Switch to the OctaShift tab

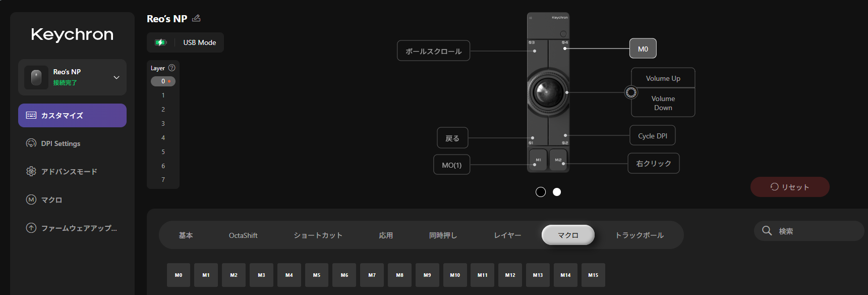[x=243, y=235]
